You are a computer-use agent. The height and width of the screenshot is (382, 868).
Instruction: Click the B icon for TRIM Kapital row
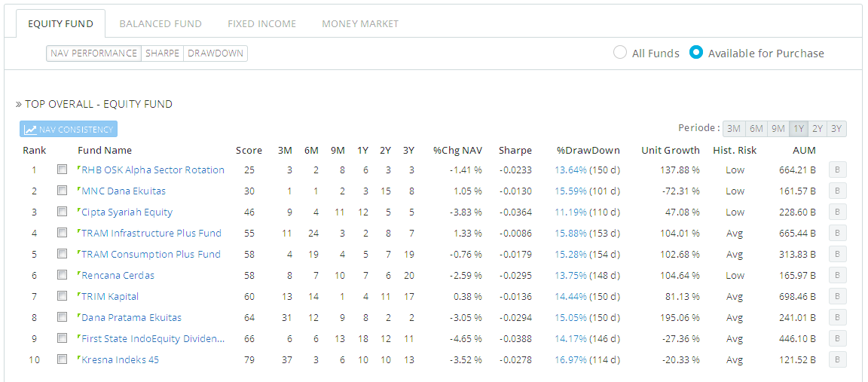click(x=837, y=297)
